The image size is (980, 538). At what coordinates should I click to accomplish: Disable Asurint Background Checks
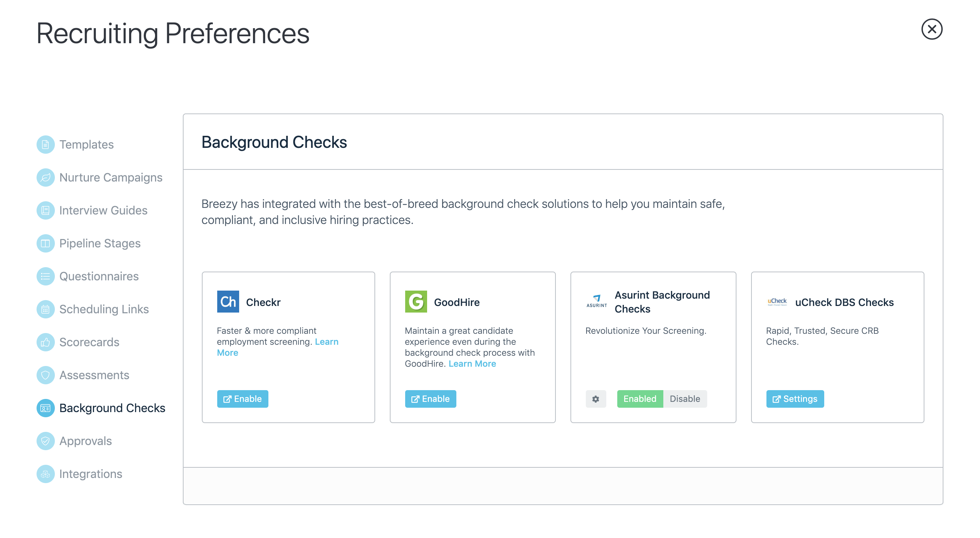pos(685,399)
